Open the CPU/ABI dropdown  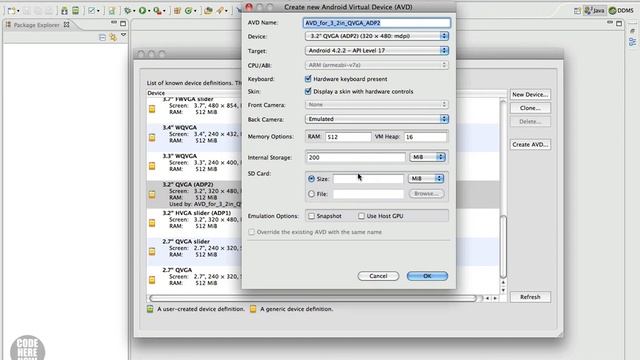coord(376,65)
